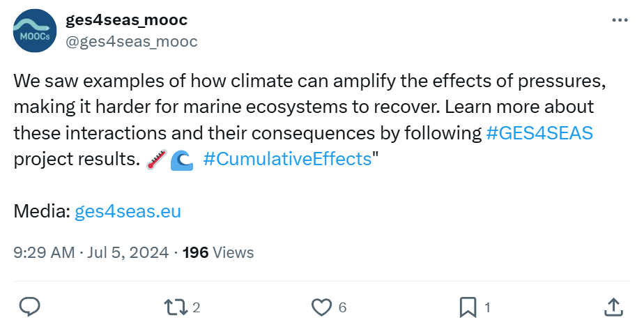The width and height of the screenshot is (644, 329).
Task: Click the @ges4seas_mooc handle
Action: point(131,42)
